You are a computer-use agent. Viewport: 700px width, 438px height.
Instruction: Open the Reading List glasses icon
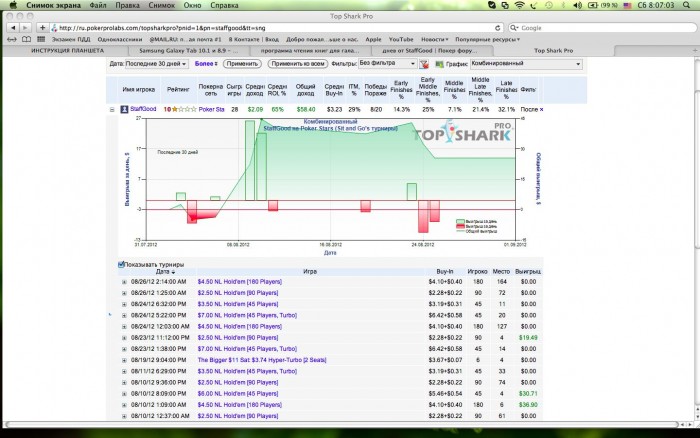pos(12,39)
